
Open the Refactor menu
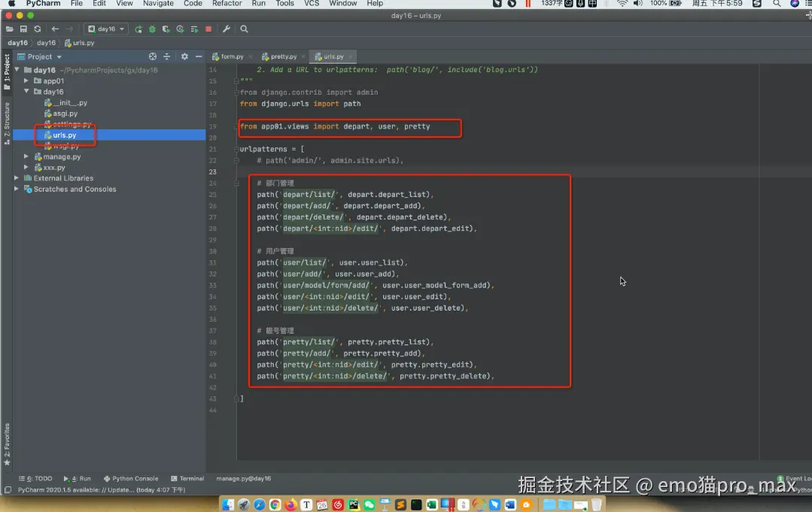pyautogui.click(x=227, y=3)
